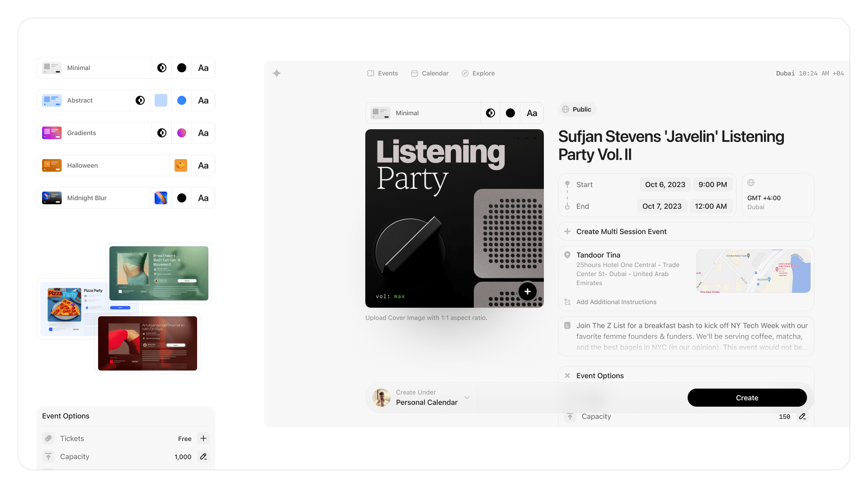
Task: Change end time 12:00 AM
Action: coord(711,206)
